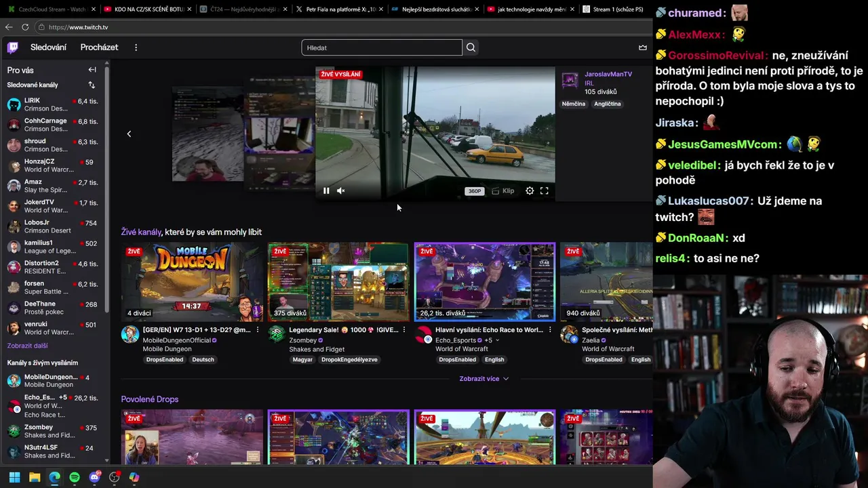This screenshot has height=488, width=868.
Task: Show more followed channels via Zobrazit další
Action: (27, 346)
